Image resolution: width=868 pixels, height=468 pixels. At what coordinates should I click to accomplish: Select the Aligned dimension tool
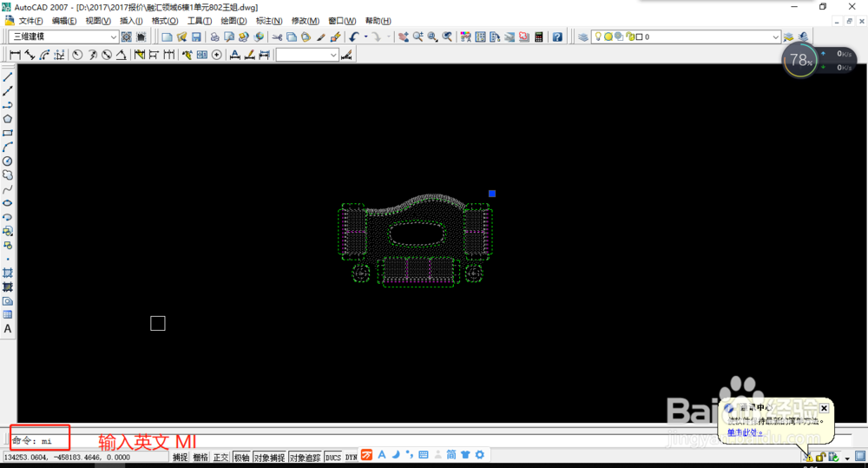(x=30, y=55)
